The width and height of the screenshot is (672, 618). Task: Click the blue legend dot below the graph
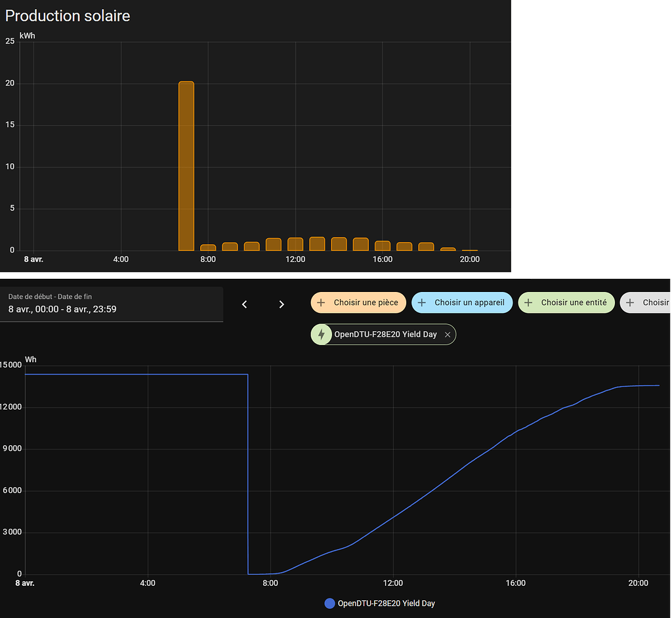tap(329, 603)
